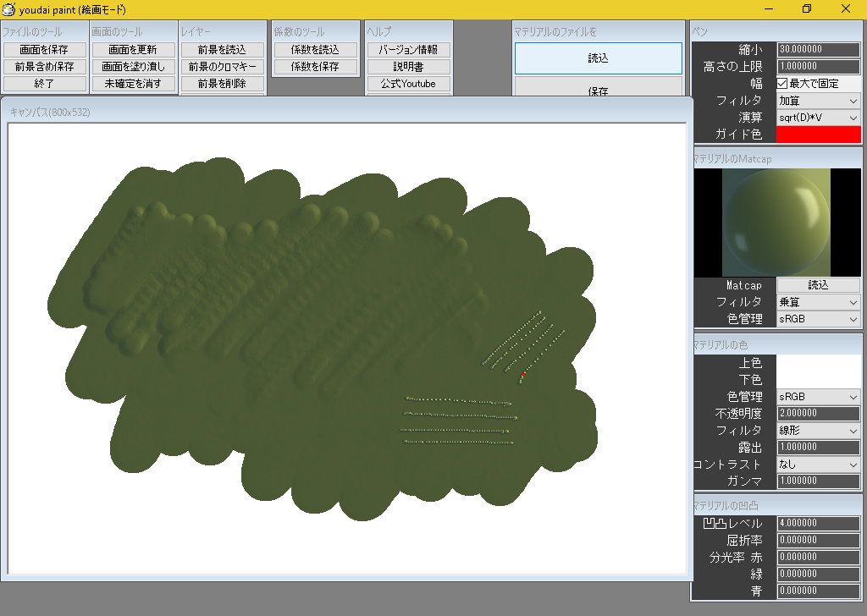
Task: Click the 不透明度 value input field
Action: (817, 413)
